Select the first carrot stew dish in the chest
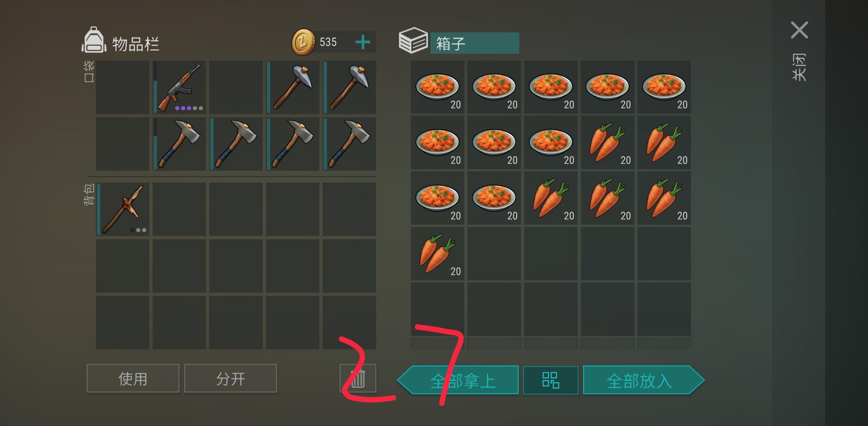868x426 pixels. tap(438, 87)
